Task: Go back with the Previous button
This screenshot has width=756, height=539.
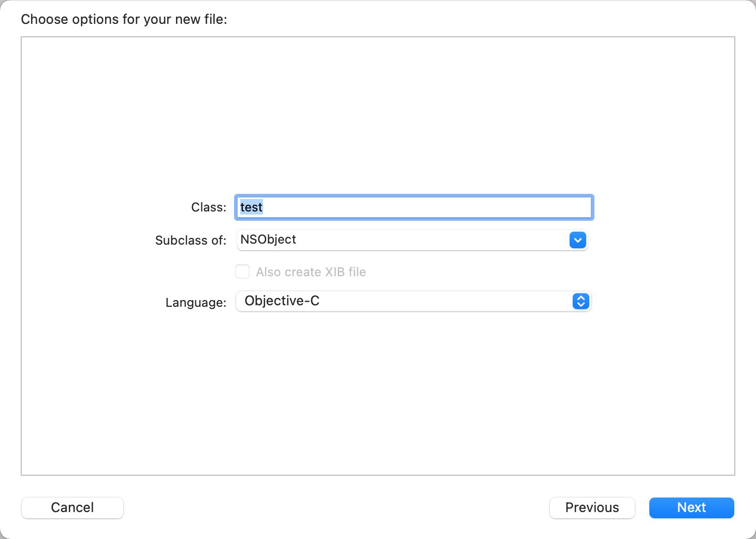Action: (x=592, y=507)
